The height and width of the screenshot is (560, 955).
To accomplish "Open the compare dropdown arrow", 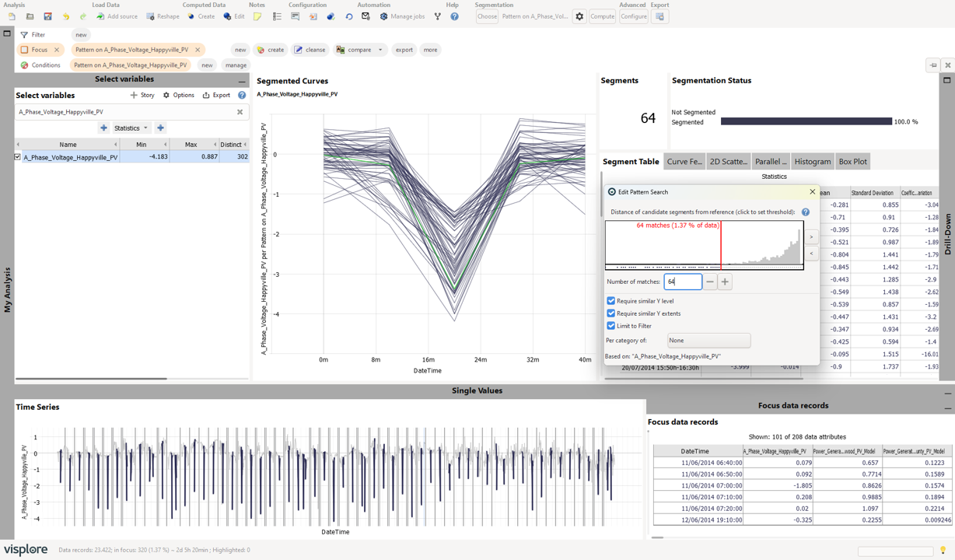I will [x=380, y=50].
